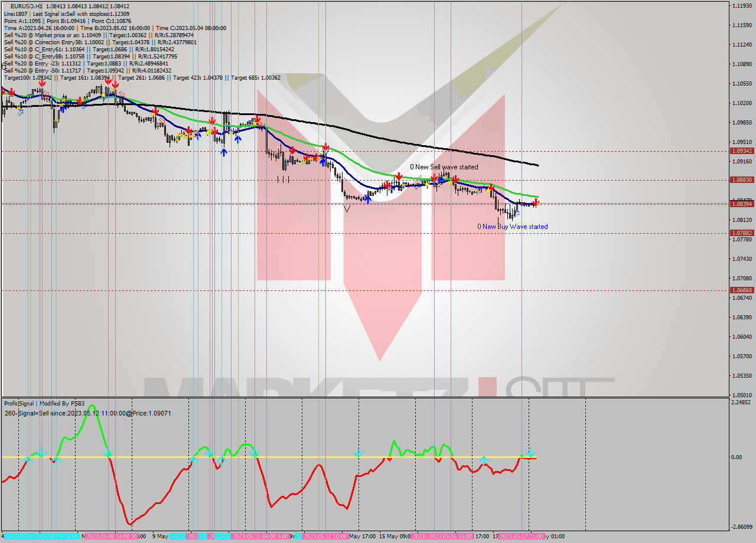Viewport: 756px width, 543px height.
Task: Select the '0 New Sell wave started' label
Action: click(444, 167)
